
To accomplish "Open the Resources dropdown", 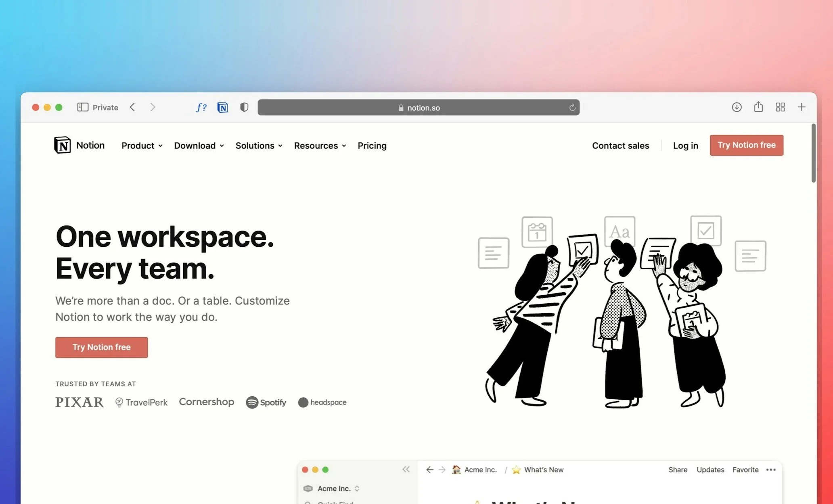I will 320,146.
